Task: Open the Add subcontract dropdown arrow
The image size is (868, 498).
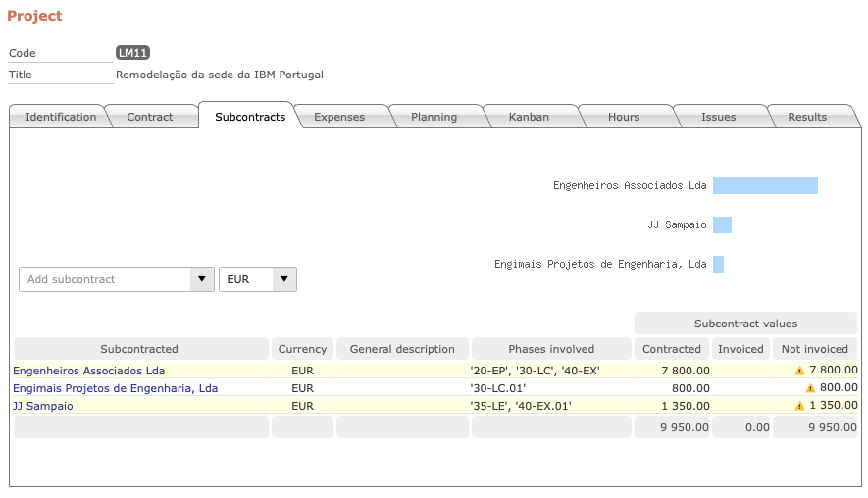Action: point(202,279)
